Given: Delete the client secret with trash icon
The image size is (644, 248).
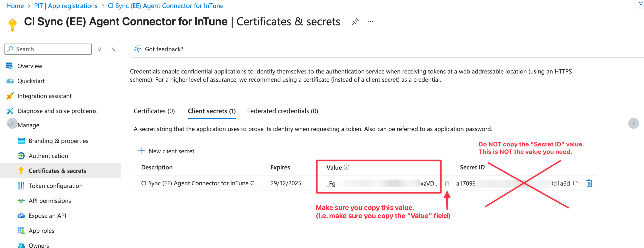Looking at the screenshot, I should coord(589,183).
